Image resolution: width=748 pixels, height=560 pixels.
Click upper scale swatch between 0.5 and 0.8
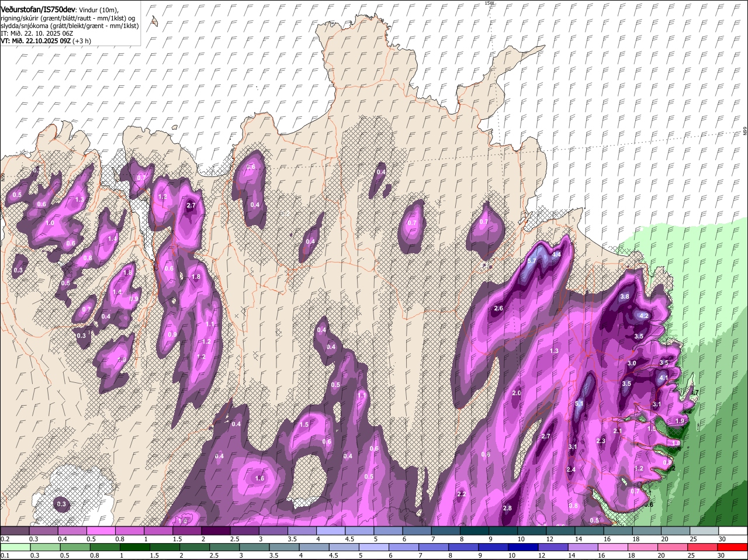click(x=101, y=531)
